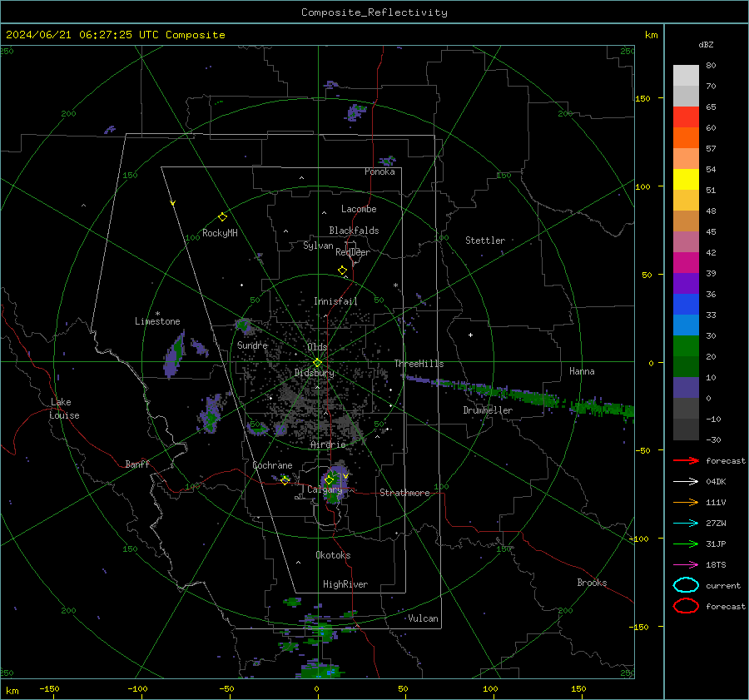Viewport: 749px width, 700px height.
Task: Click the white 04DK arrow icon
Action: tap(686, 482)
